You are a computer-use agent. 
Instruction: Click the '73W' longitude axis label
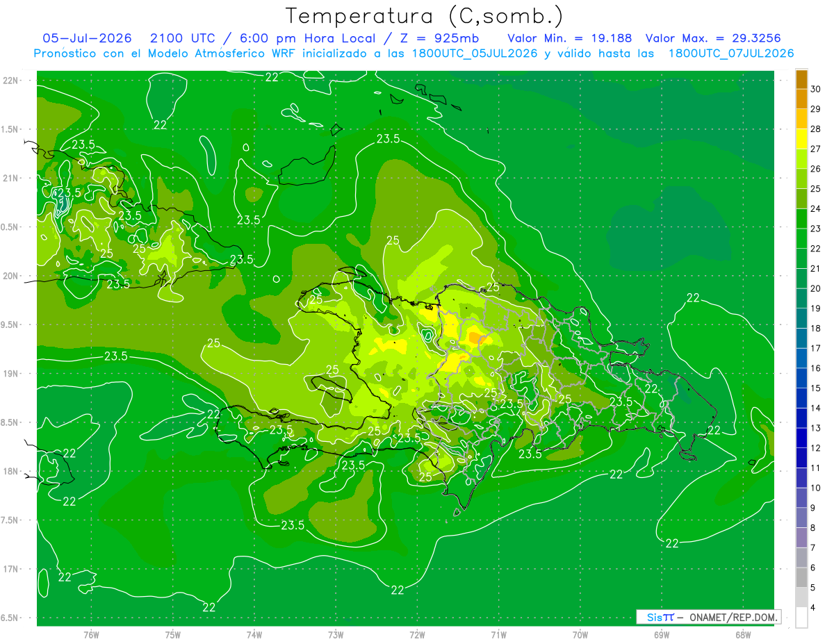click(x=336, y=635)
